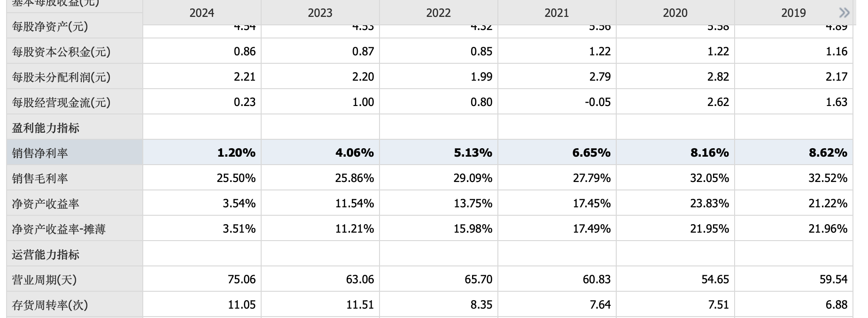Click the 运营能力指标 section heading
The image size is (868, 318).
46,254
